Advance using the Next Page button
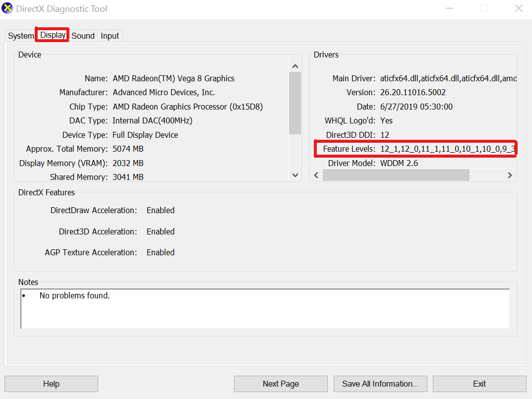 [281, 384]
